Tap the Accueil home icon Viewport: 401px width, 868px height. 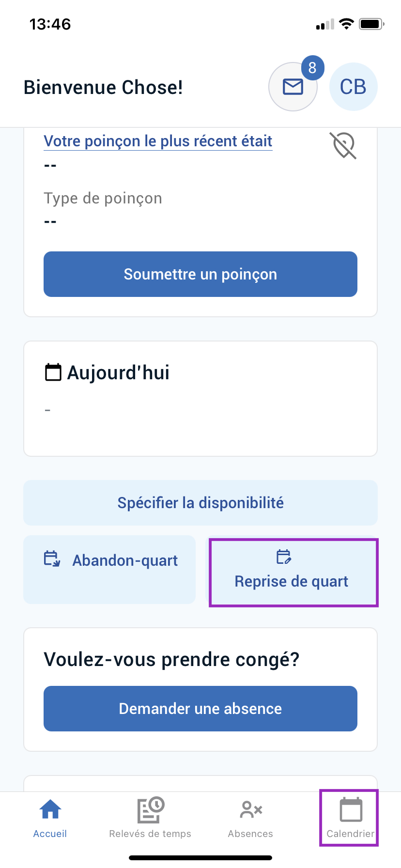coord(50,809)
